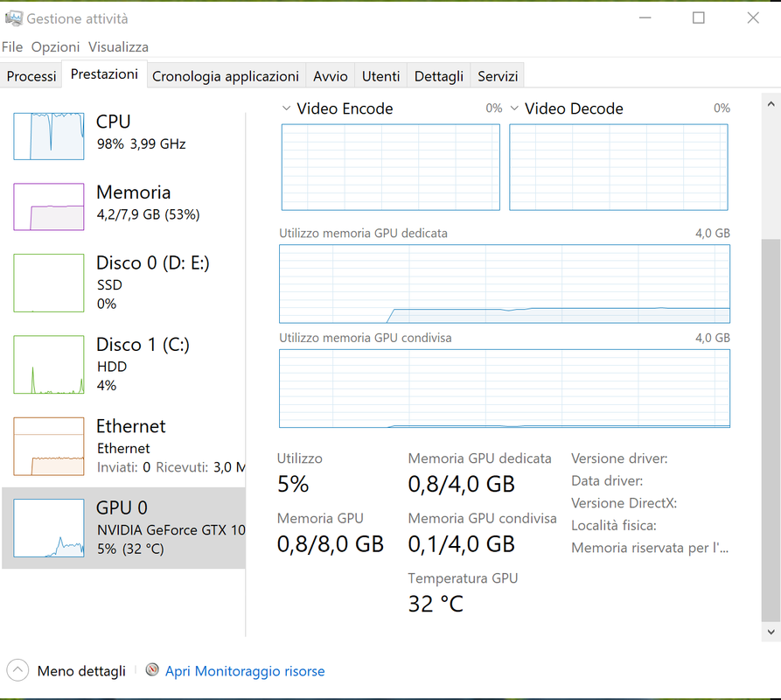
Task: Switch to the Avvio tab
Action: point(331,76)
